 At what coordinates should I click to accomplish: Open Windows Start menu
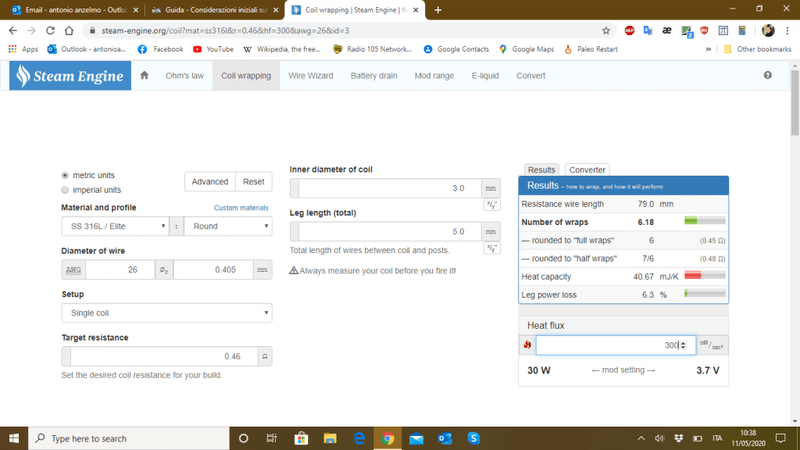point(14,438)
